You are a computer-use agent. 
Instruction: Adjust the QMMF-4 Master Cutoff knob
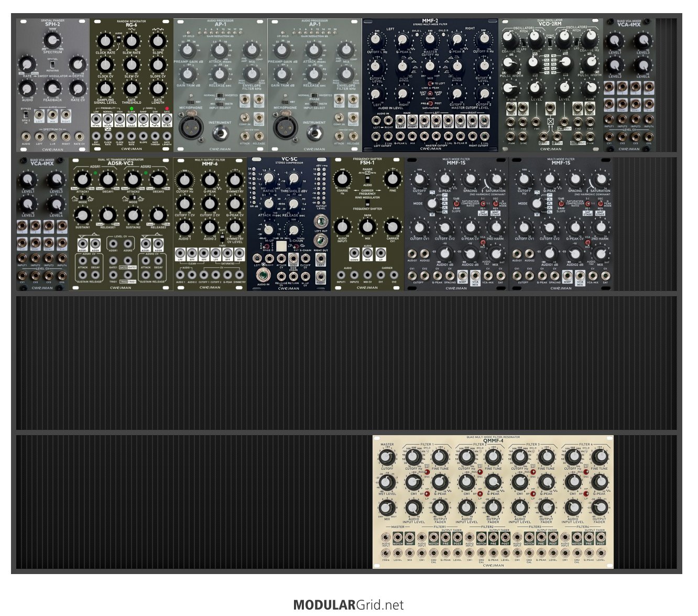click(x=387, y=457)
